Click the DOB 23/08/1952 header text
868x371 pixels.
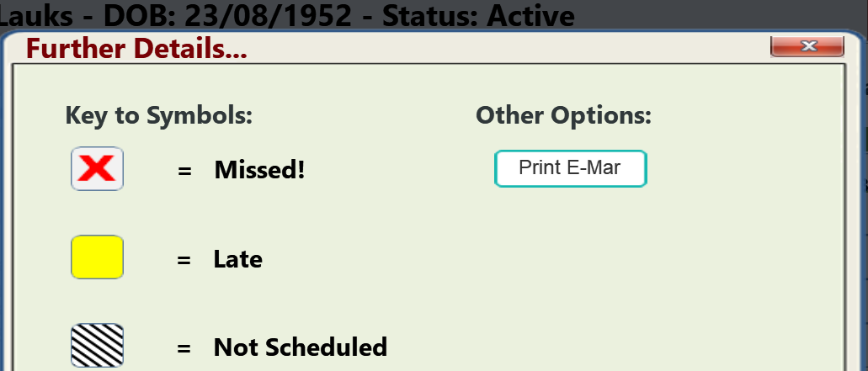(227, 15)
